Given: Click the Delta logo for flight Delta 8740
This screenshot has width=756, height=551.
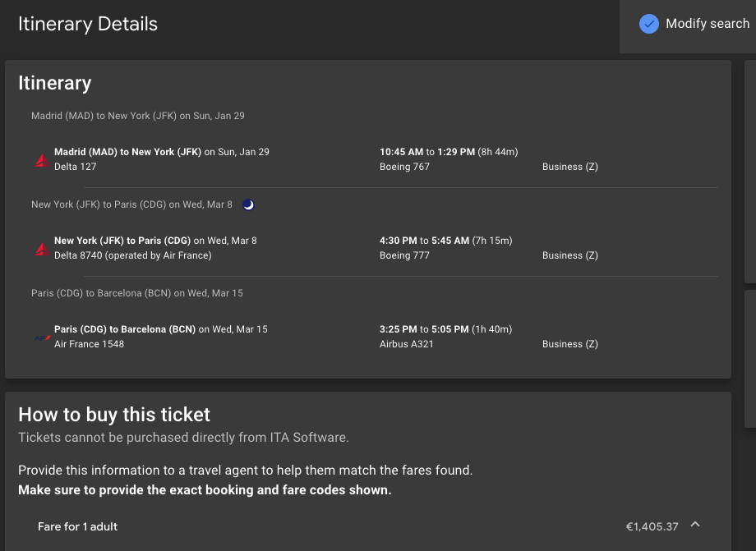Looking at the screenshot, I should (43, 249).
